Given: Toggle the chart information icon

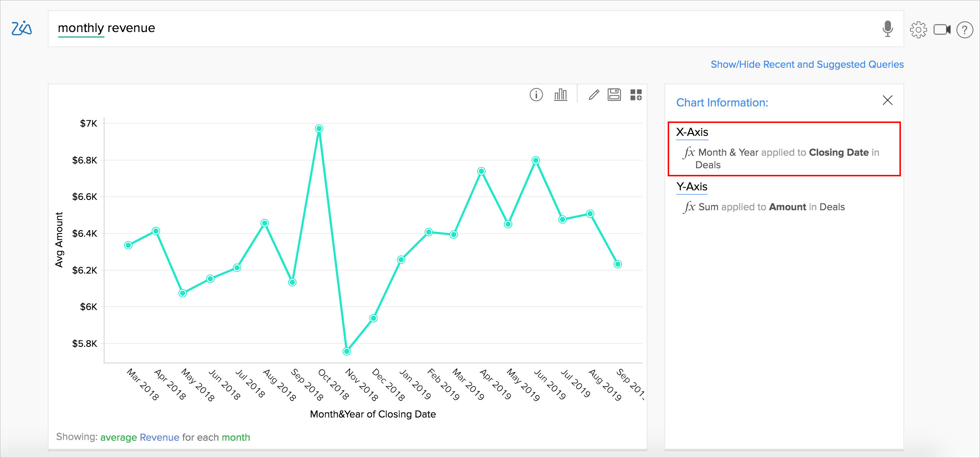Looking at the screenshot, I should click(x=536, y=94).
